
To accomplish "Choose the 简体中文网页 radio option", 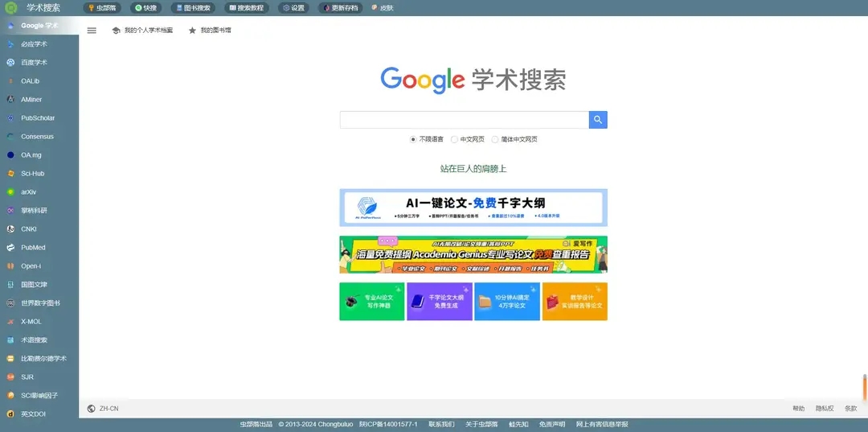I will click(495, 139).
